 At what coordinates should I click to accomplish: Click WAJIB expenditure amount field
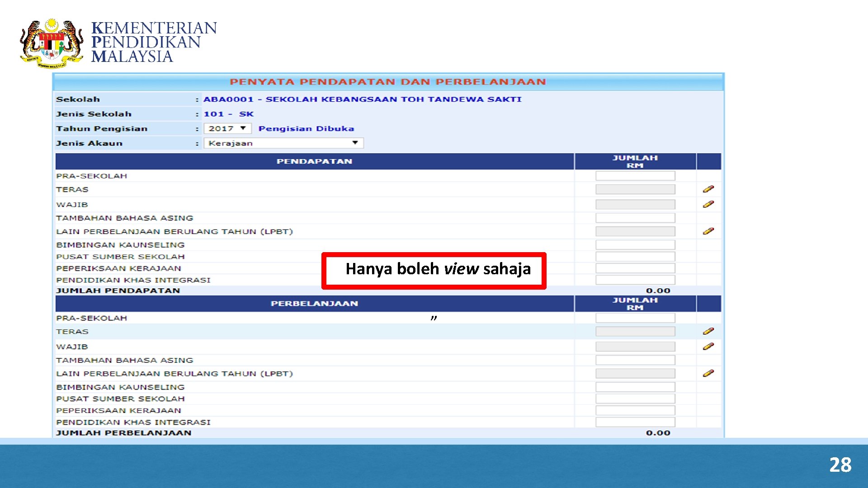(635, 347)
